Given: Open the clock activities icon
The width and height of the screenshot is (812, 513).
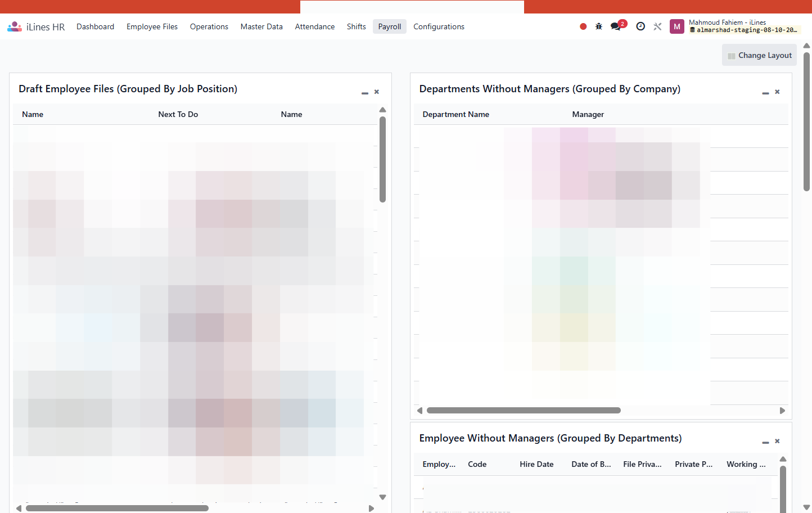Looking at the screenshot, I should [640, 26].
